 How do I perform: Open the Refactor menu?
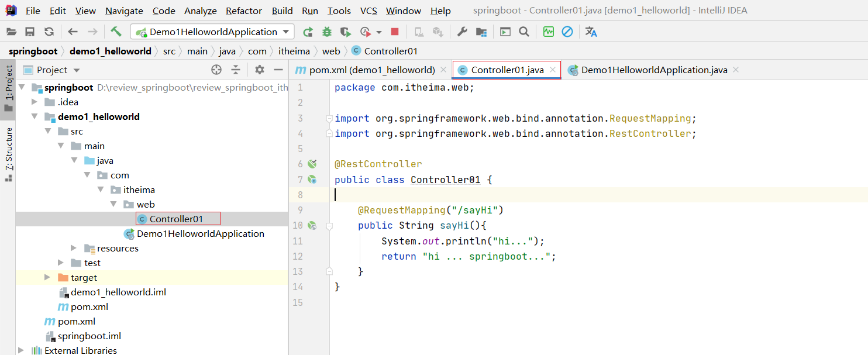(x=244, y=11)
